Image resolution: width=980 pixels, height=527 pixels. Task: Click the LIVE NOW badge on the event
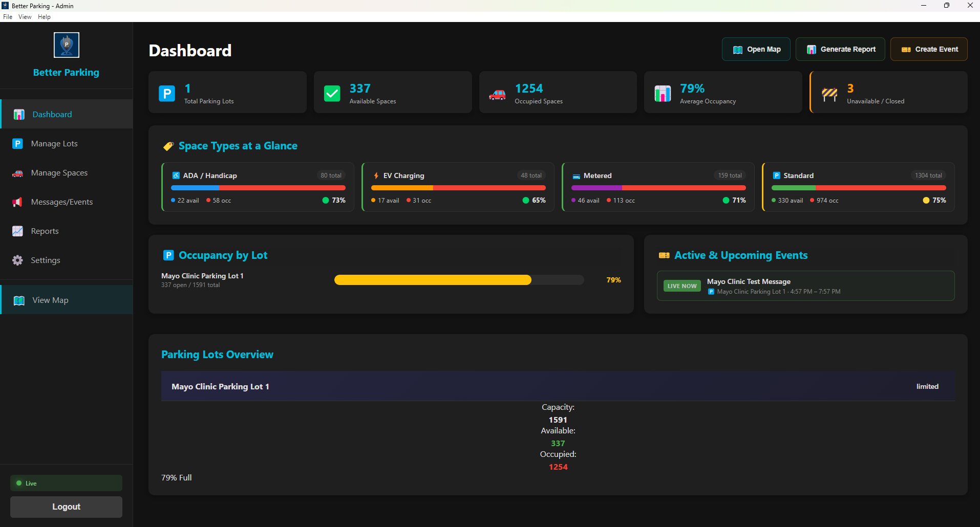coord(681,286)
